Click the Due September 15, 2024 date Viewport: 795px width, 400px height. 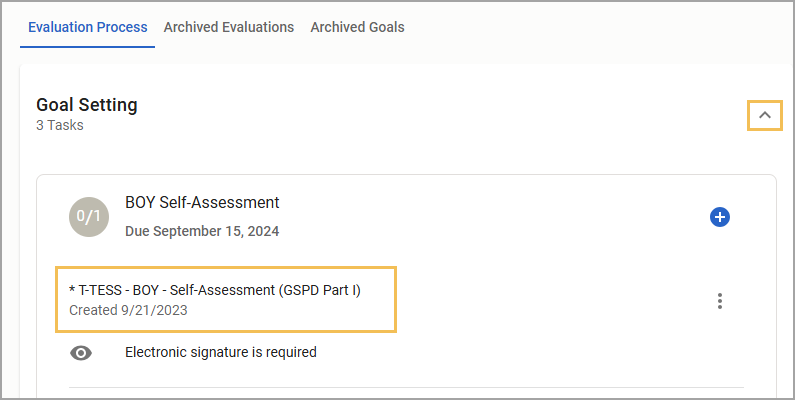202,231
